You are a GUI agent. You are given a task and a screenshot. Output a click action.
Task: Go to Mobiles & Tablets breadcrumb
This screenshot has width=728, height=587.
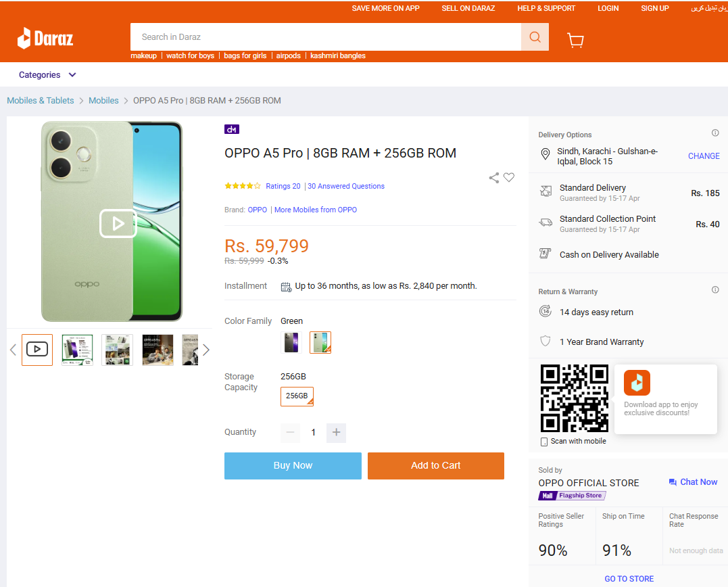coord(41,100)
